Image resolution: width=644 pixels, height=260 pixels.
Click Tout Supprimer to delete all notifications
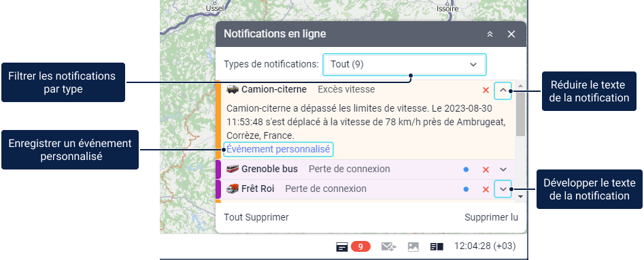point(256,217)
